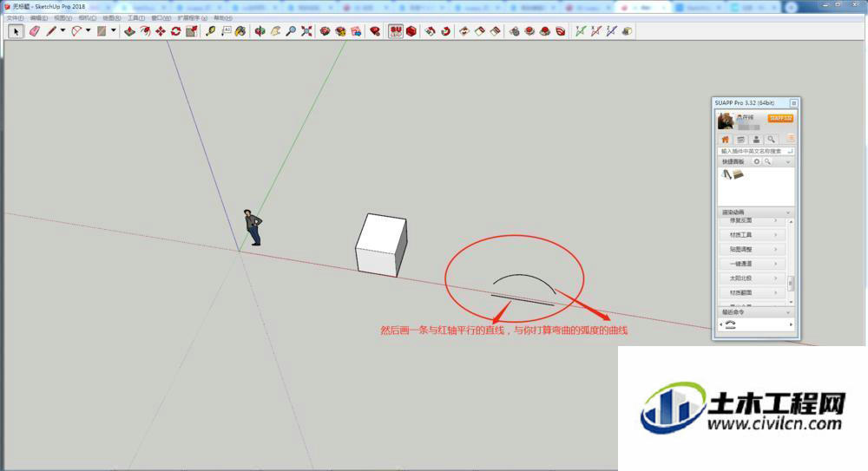Image resolution: width=868 pixels, height=471 pixels.
Task: Click the red cube toolbar icon
Action: (411, 31)
